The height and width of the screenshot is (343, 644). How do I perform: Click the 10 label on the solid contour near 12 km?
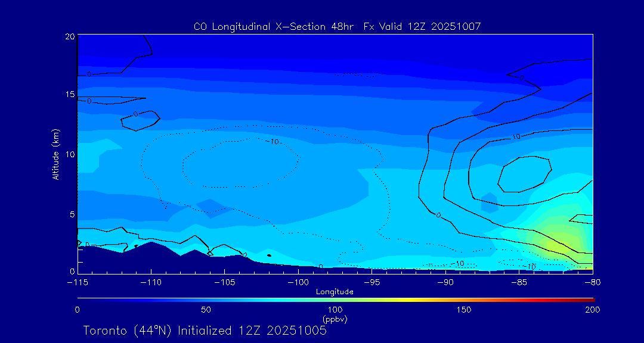516,136
